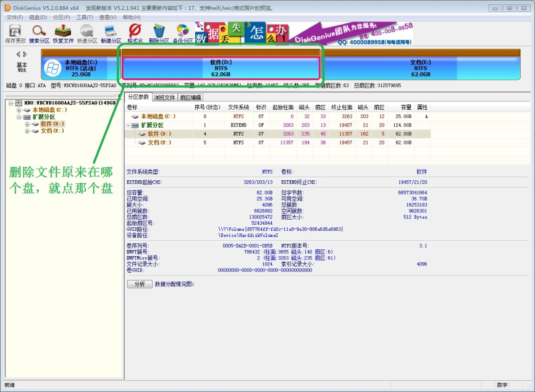Switch to the 扇区编辑 tab

coord(190,98)
